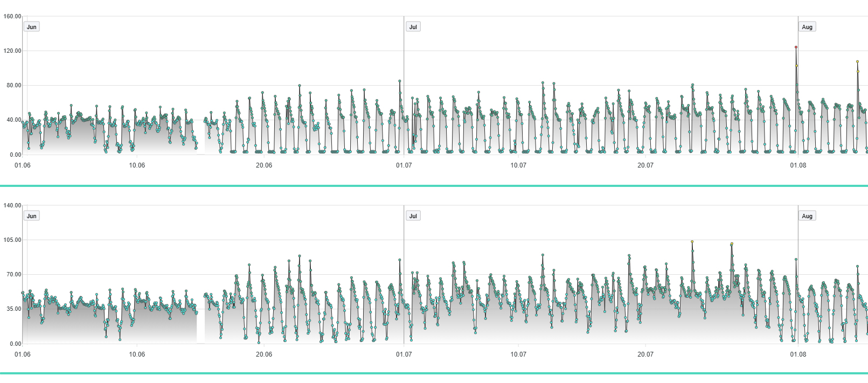Click the 01.08 date label under top chart
Viewport: 868px width, 383px height.
click(x=798, y=165)
